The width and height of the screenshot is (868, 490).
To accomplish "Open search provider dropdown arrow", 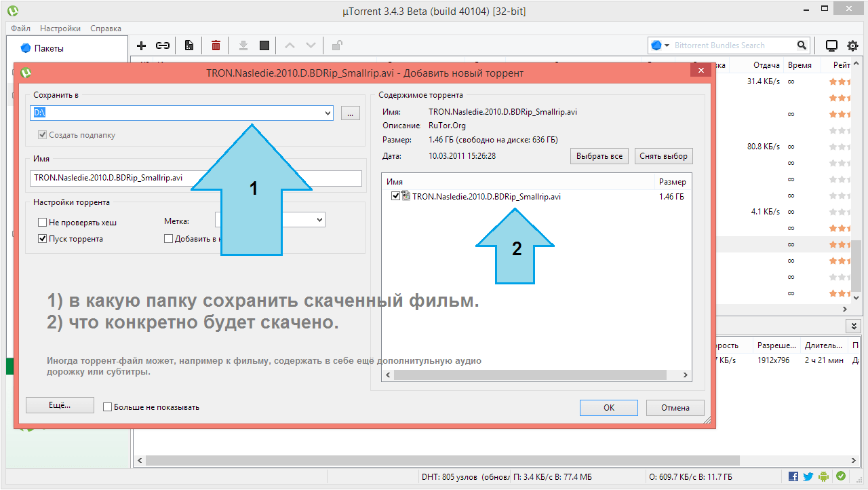I will tap(667, 45).
